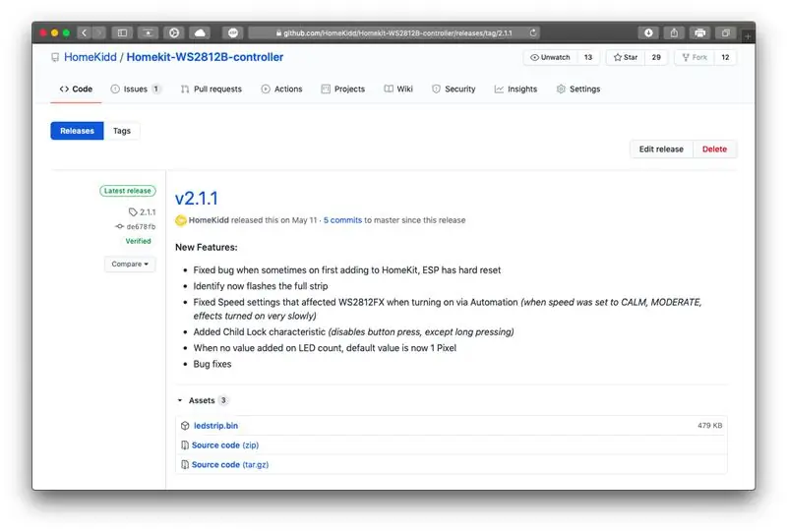Viewport: 787px width, 532px height.
Task: Click the address bar URL field
Action: [394, 33]
